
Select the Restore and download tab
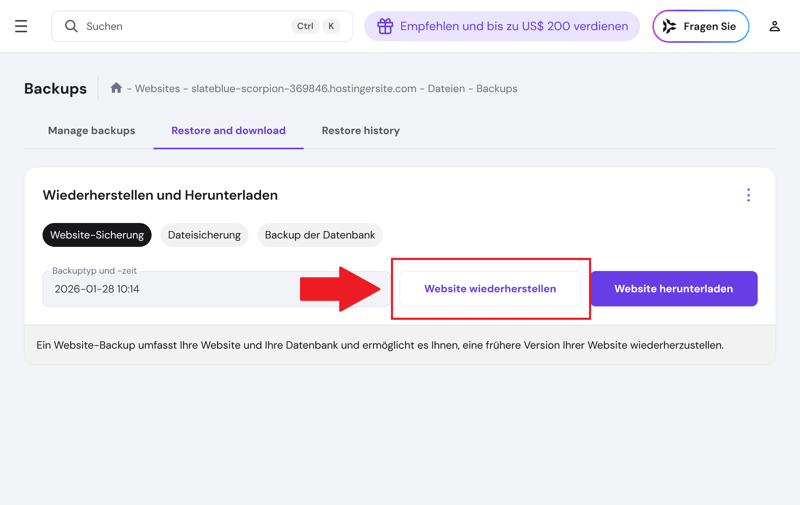click(x=228, y=131)
